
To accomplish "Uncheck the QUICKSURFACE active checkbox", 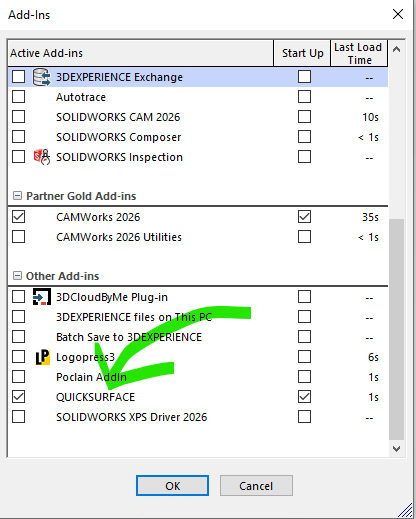I will [18, 397].
